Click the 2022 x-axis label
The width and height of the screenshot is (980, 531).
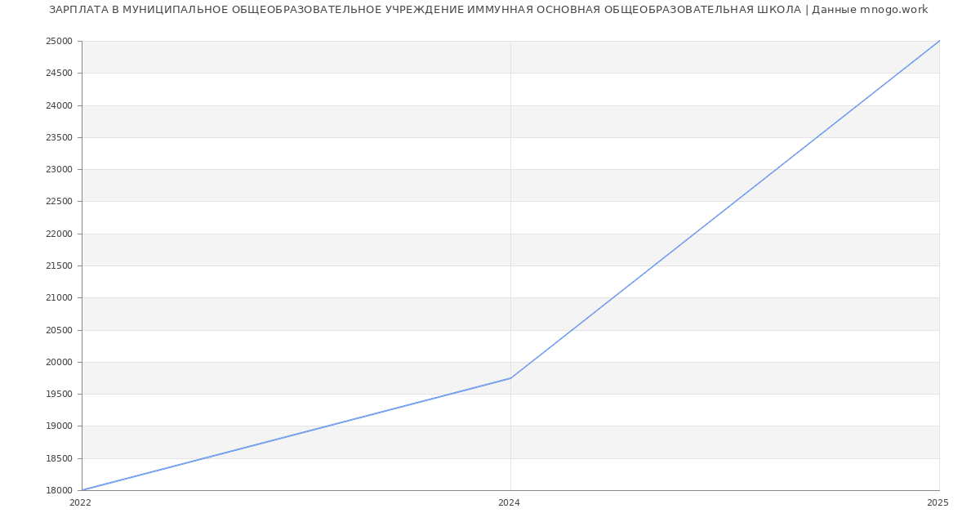coord(80,502)
